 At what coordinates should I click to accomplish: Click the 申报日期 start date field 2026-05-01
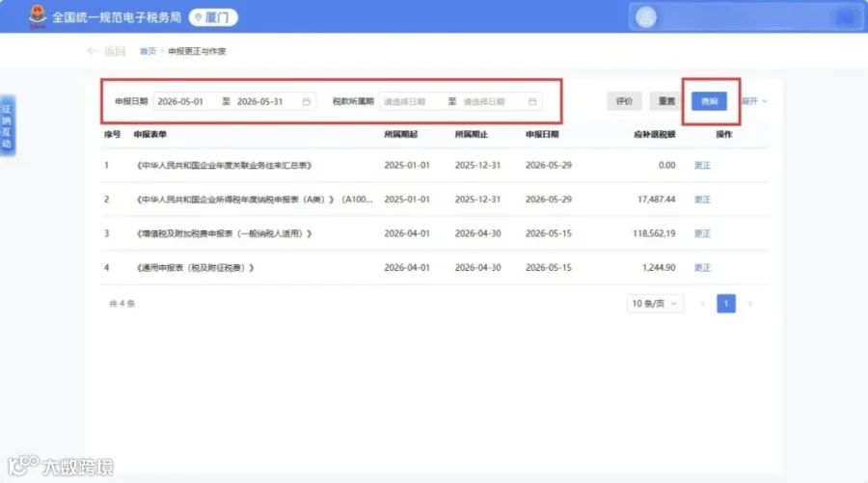(x=181, y=102)
